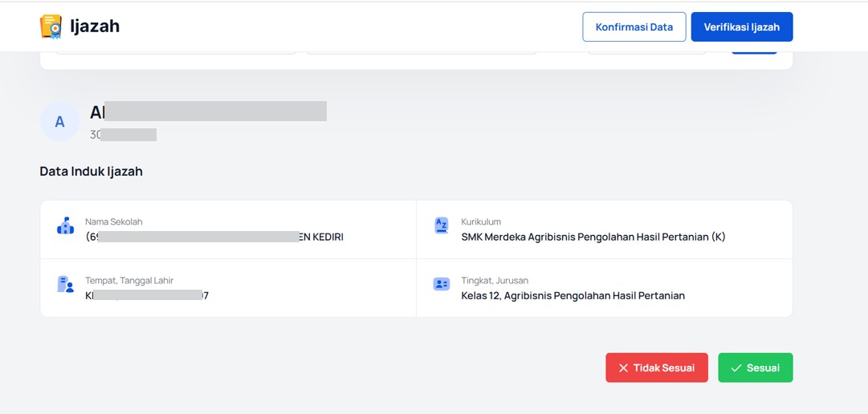Select the Nama Sekolah label
This screenshot has width=868, height=414.
114,221
